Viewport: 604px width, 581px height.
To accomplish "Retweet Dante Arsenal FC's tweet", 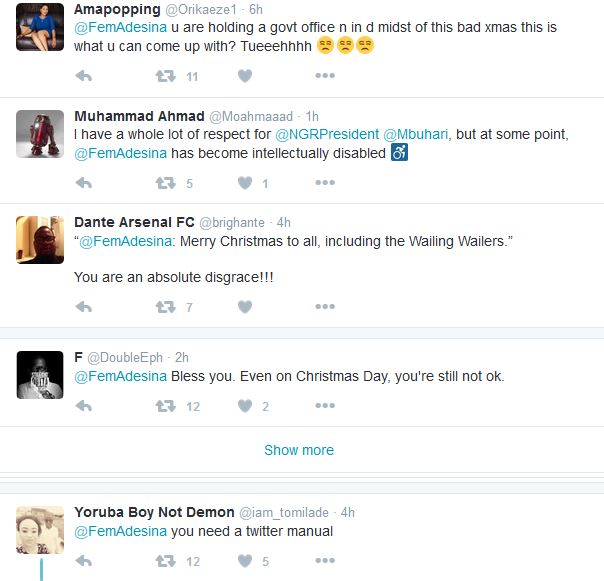I will pyautogui.click(x=165, y=307).
